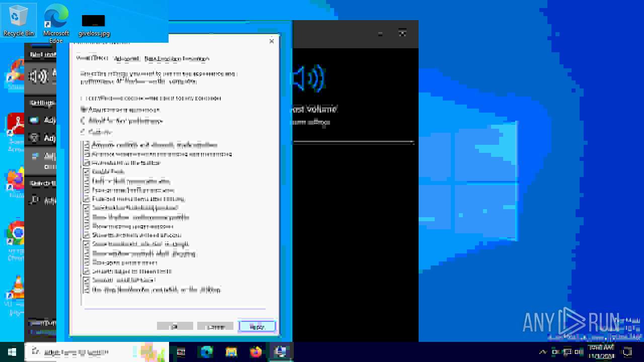Open the volume icon in the system tray

579,352
